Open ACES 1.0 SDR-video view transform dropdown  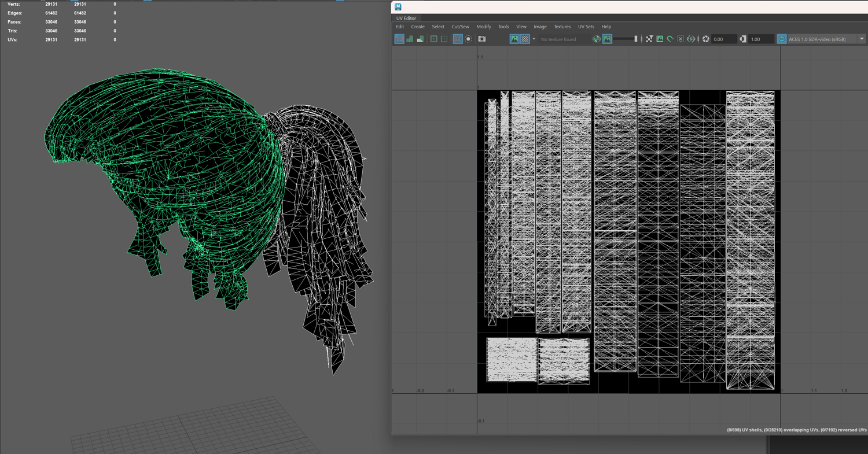[x=826, y=39]
